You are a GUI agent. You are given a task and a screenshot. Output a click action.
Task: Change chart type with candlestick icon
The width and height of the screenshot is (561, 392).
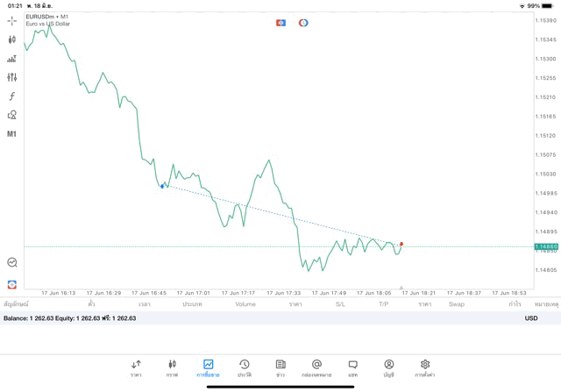12,39
